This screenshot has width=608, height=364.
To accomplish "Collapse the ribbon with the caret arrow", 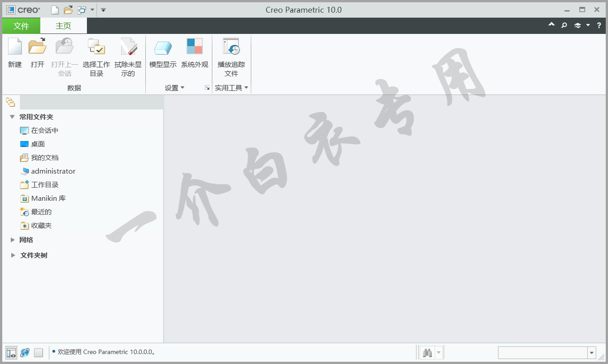I will (551, 25).
